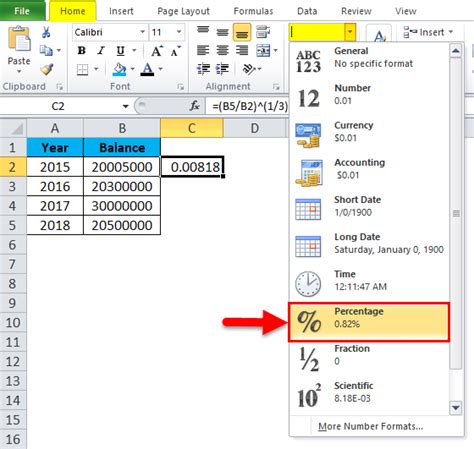Apply Underline formatting
The height and width of the screenshot is (449, 474).
point(120,51)
